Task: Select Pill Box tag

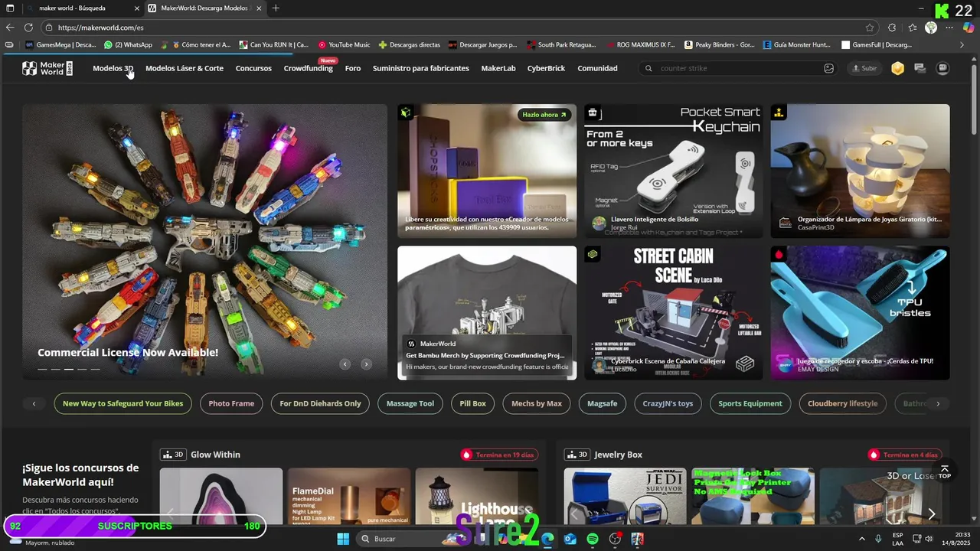Action: click(473, 403)
